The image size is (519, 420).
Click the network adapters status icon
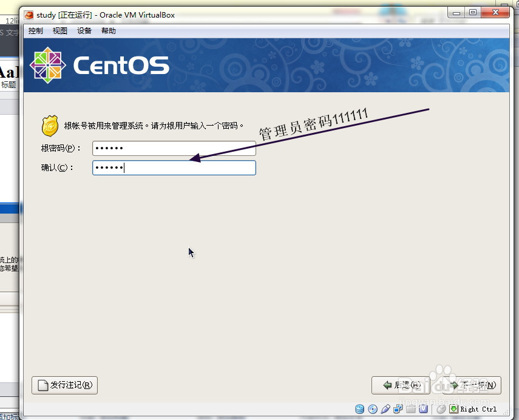(x=398, y=410)
